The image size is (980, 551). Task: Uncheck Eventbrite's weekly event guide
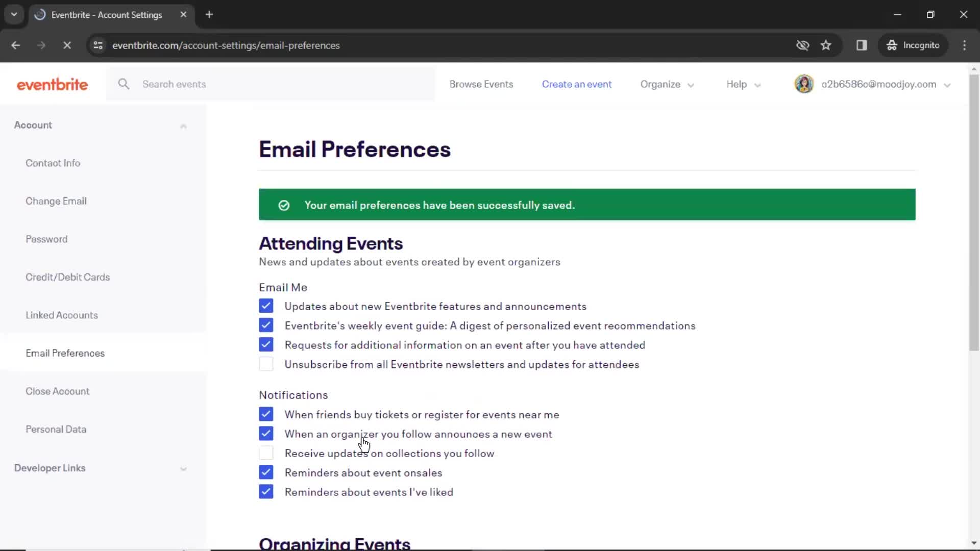[x=266, y=325]
